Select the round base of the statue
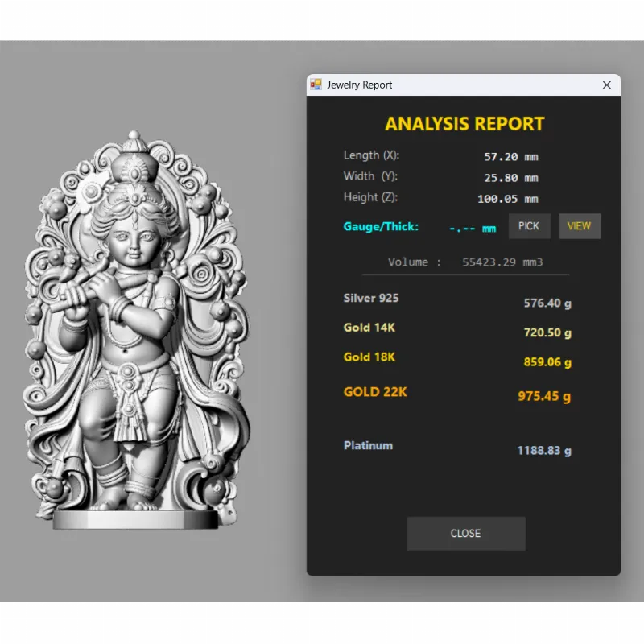Image resolution: width=644 pixels, height=644 pixels. [x=135, y=520]
